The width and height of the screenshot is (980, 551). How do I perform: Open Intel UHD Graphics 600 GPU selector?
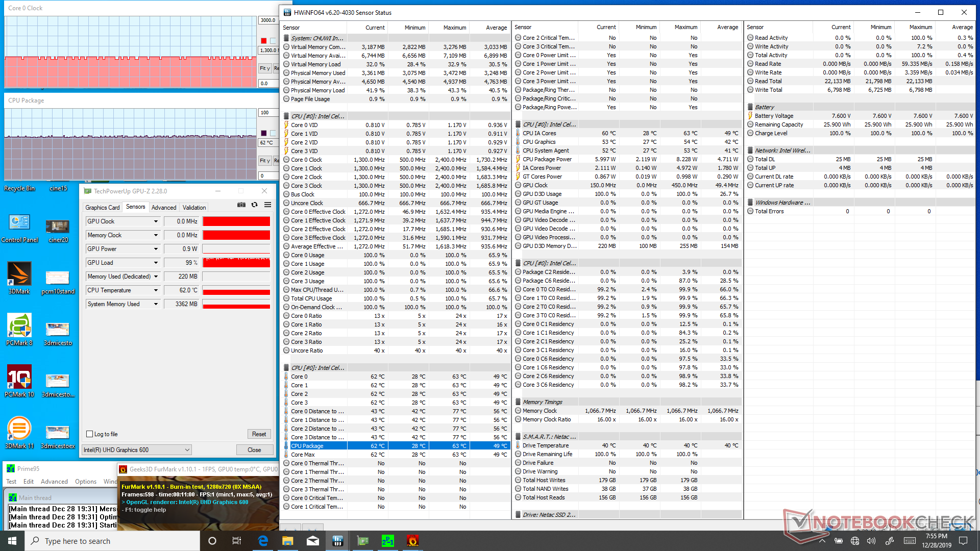pos(137,450)
